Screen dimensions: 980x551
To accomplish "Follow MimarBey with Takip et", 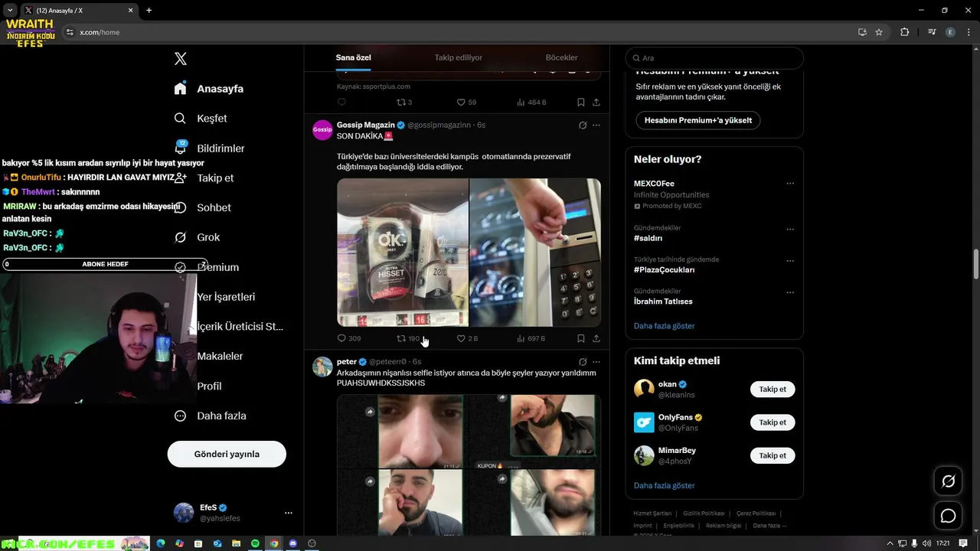I will (x=773, y=455).
